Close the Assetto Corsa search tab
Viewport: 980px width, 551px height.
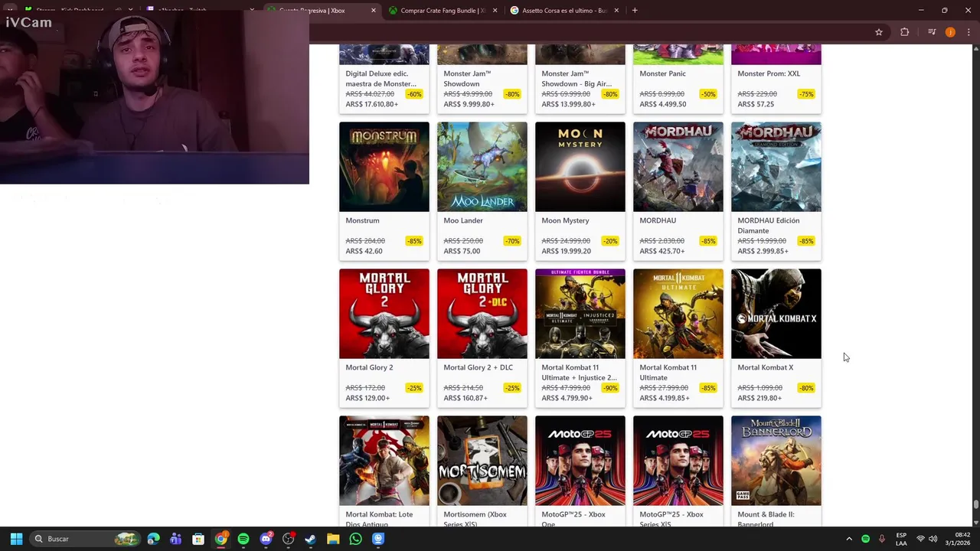tap(616, 11)
